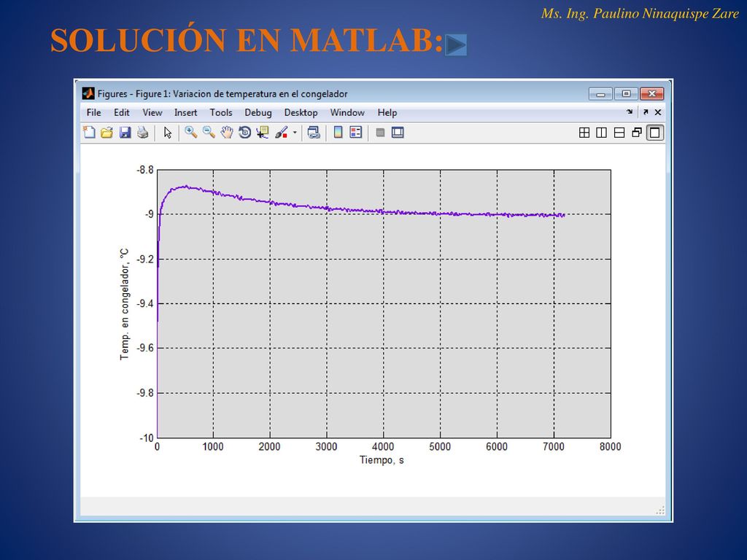Click the 'Tiempo, s' x-axis label

pyautogui.click(x=382, y=460)
